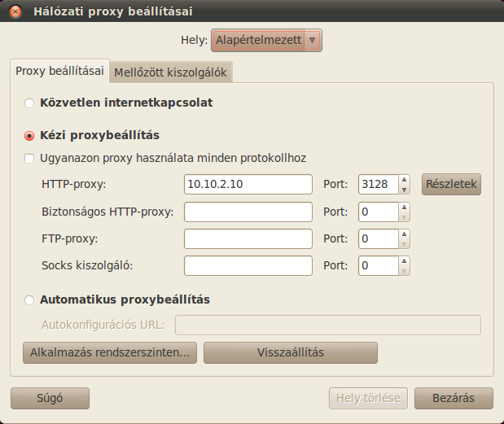Increase the FTP-proxy port value

click(x=404, y=234)
